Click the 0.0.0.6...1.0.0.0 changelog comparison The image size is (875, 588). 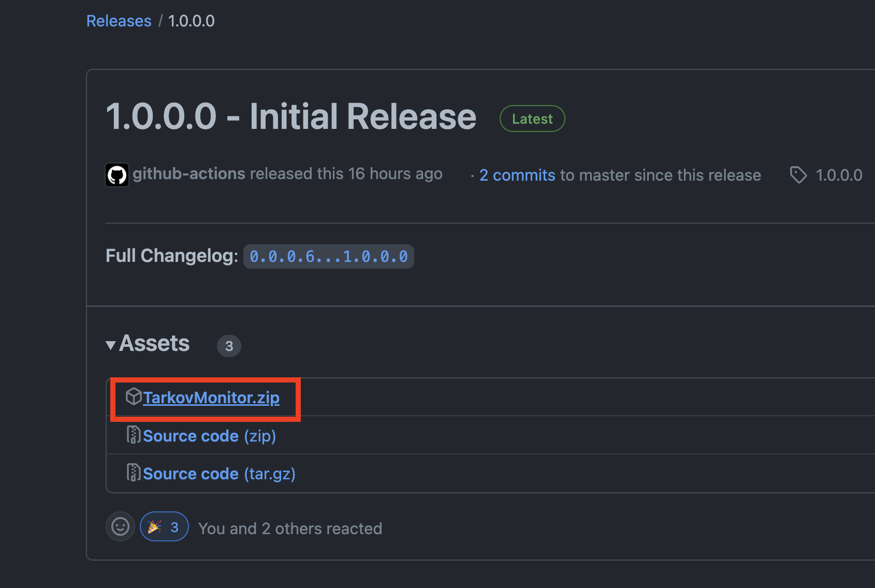click(x=328, y=256)
